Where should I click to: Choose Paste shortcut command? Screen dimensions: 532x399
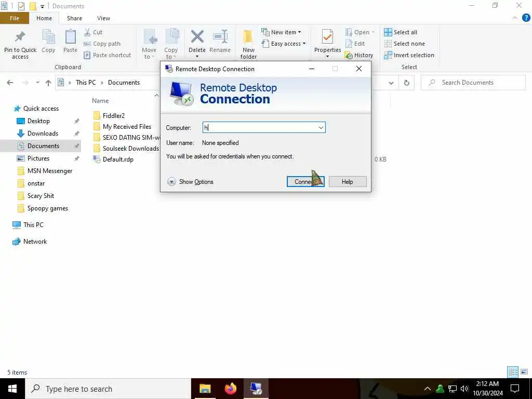[107, 55]
